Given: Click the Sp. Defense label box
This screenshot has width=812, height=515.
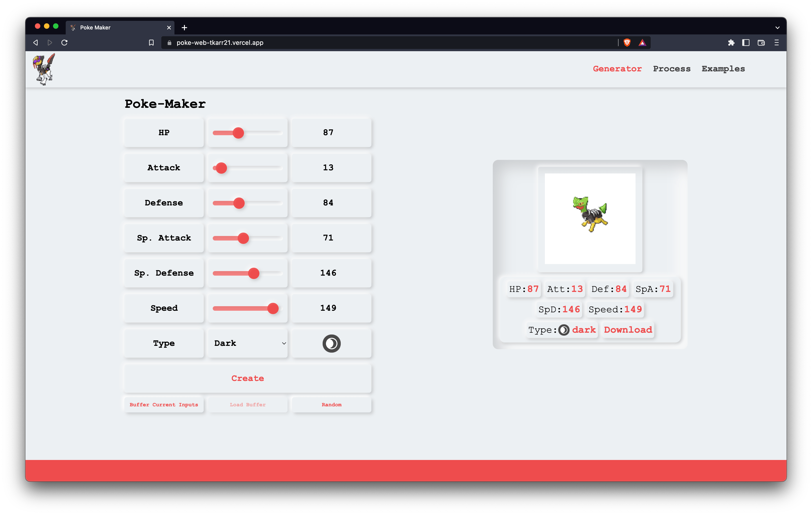Looking at the screenshot, I should tap(164, 273).
